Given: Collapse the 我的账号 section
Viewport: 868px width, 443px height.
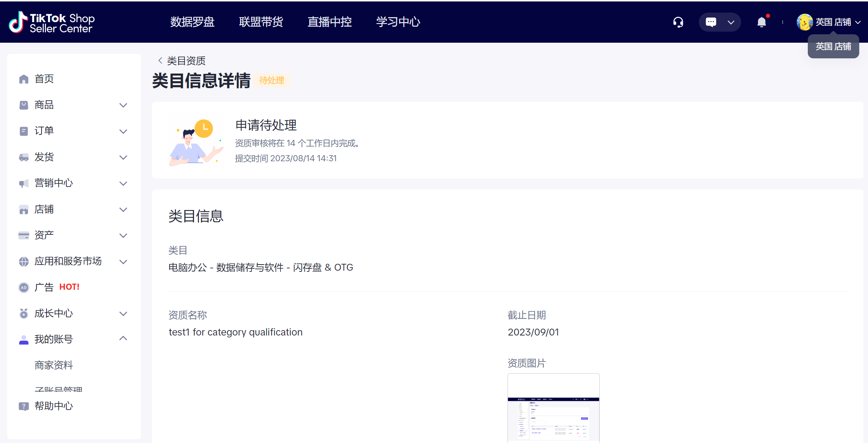Looking at the screenshot, I should coord(123,339).
